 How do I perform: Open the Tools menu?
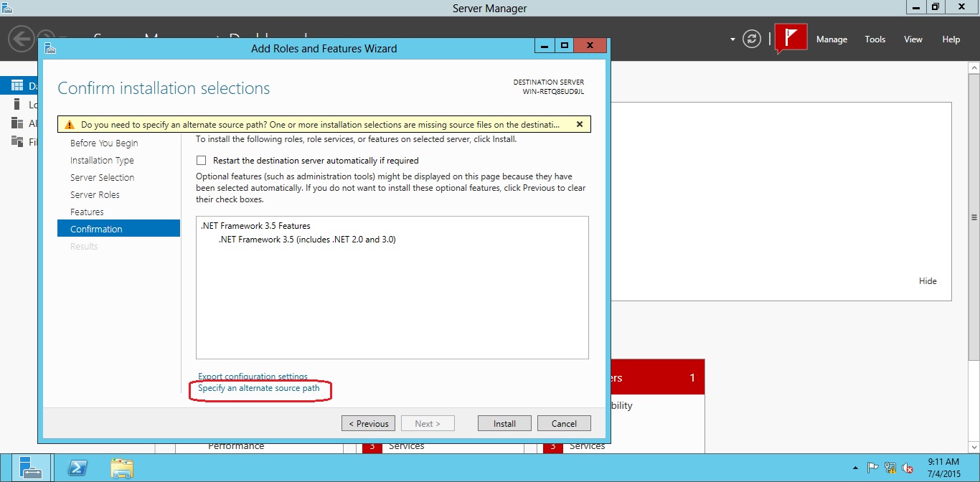point(875,39)
